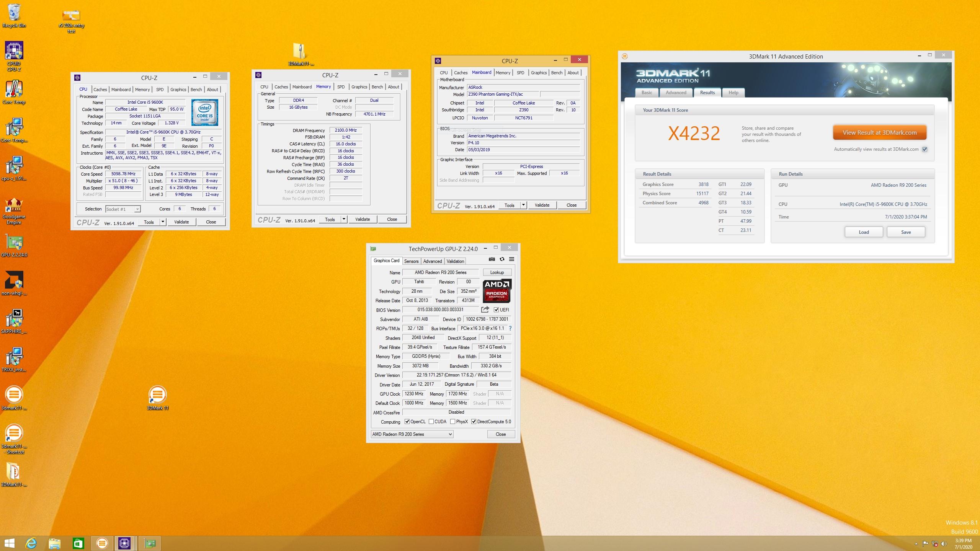Expand Tools dropdown arrow in CPU window
The height and width of the screenshot is (551, 980).
(163, 222)
